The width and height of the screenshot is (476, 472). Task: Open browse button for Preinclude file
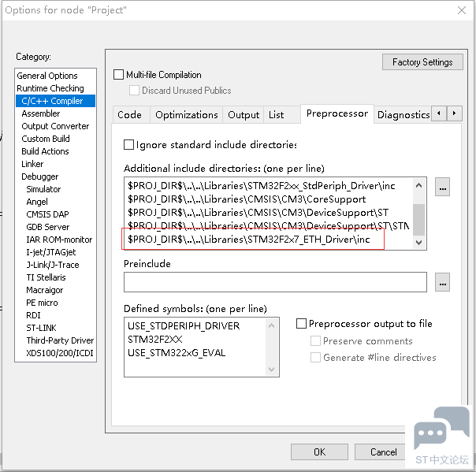point(442,282)
